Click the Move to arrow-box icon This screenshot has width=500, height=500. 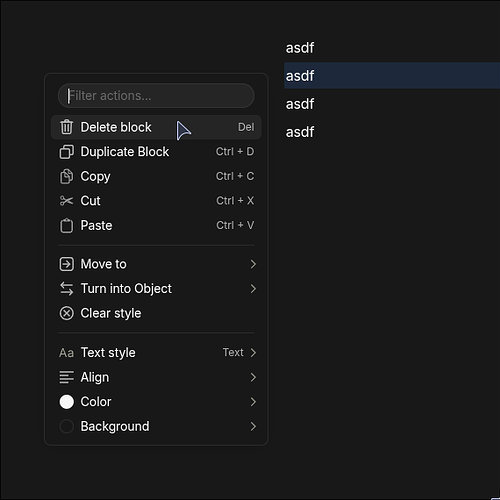coord(66,264)
